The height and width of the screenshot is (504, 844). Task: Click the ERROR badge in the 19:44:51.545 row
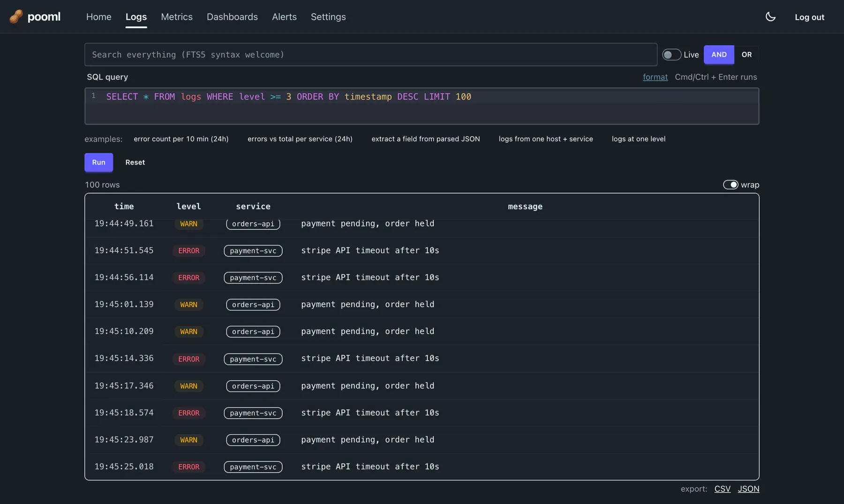[x=188, y=251]
